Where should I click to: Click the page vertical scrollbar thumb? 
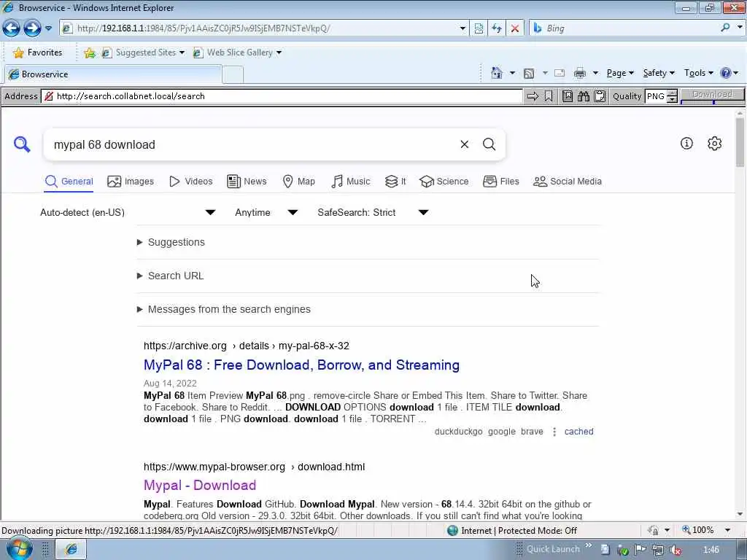coord(740,142)
